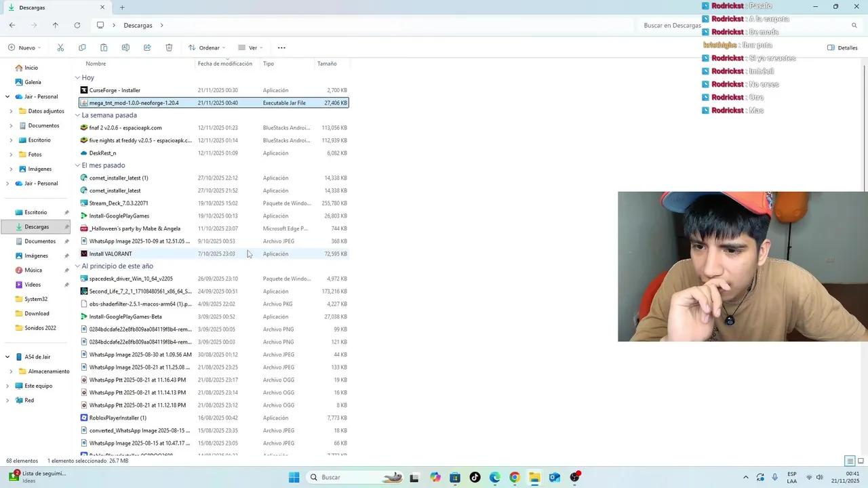Screen dimensions: 868x488
Task: Click the Copy icon in toolbar
Action: point(82,47)
